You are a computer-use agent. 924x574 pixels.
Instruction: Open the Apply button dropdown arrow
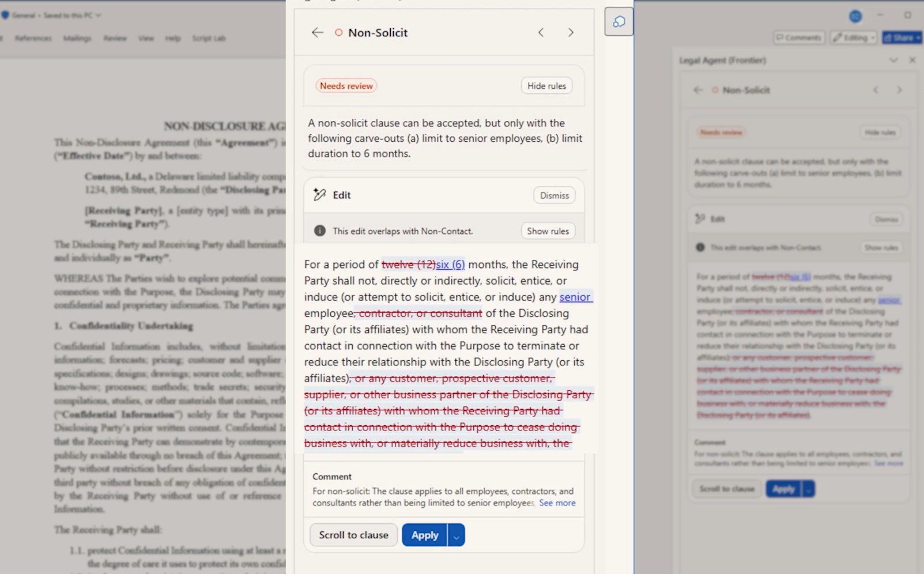[x=456, y=535]
